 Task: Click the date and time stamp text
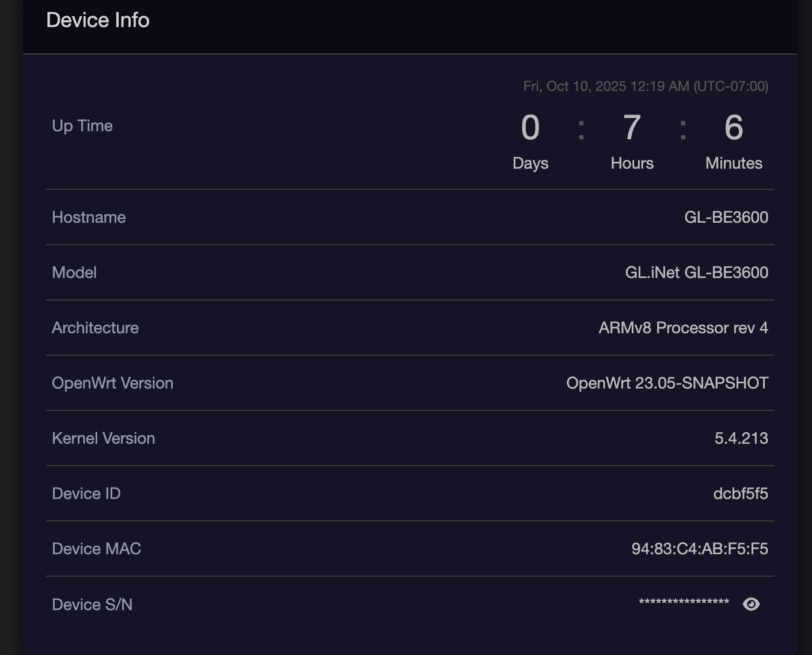pos(646,86)
